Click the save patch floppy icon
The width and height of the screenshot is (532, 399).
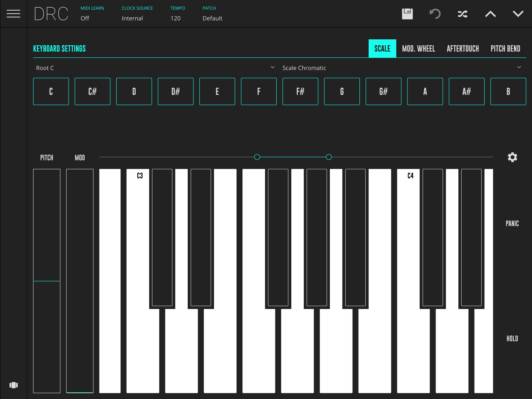407,14
